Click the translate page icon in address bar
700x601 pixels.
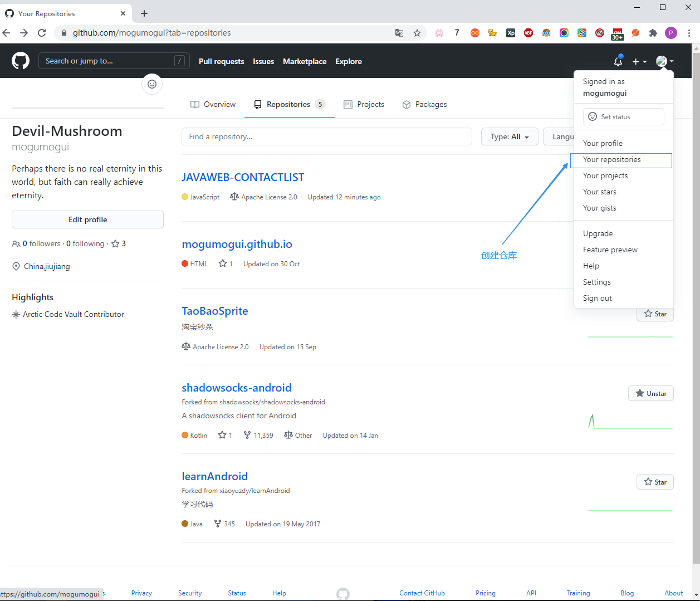[x=399, y=33]
